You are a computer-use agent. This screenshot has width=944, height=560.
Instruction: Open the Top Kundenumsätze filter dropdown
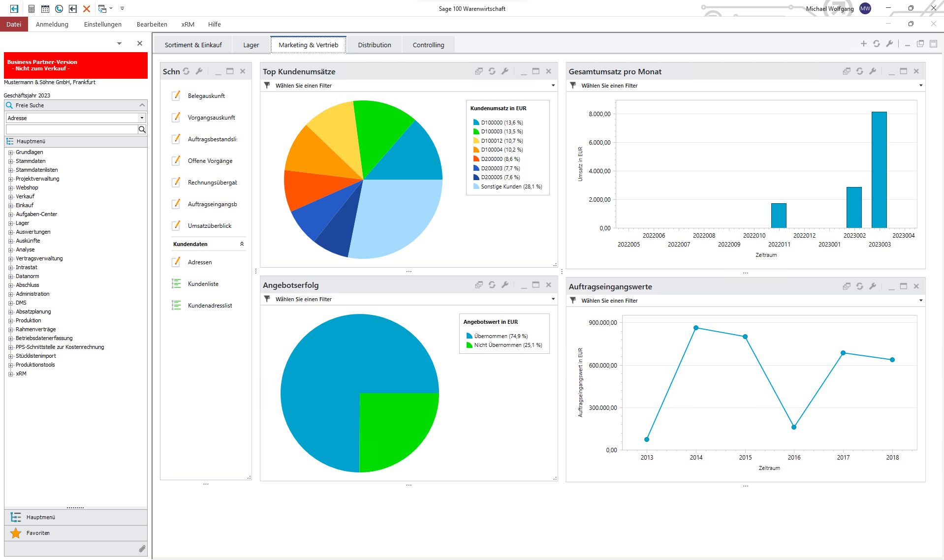[x=553, y=86]
